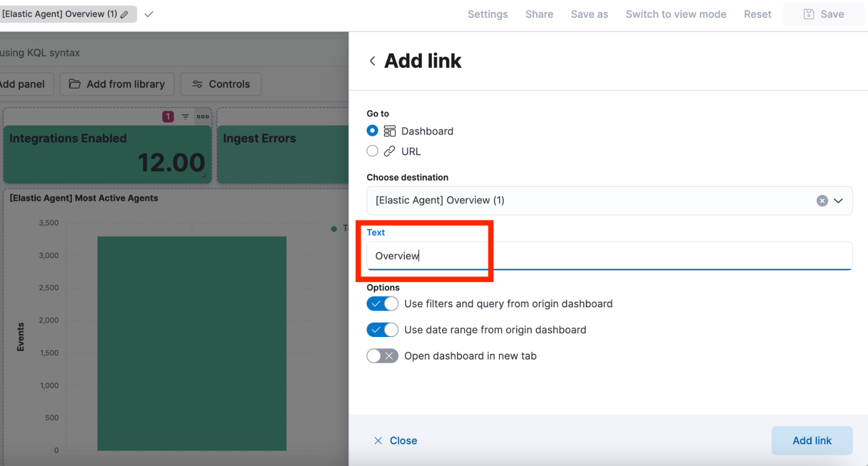Open panel filter icon on Integrations Enabled
The width and height of the screenshot is (868, 466).
tap(185, 116)
